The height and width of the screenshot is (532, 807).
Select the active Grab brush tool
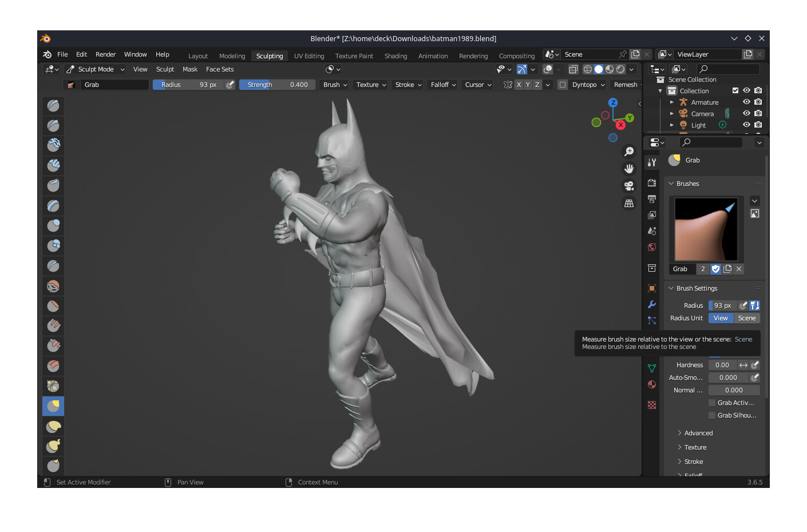pos(53,406)
